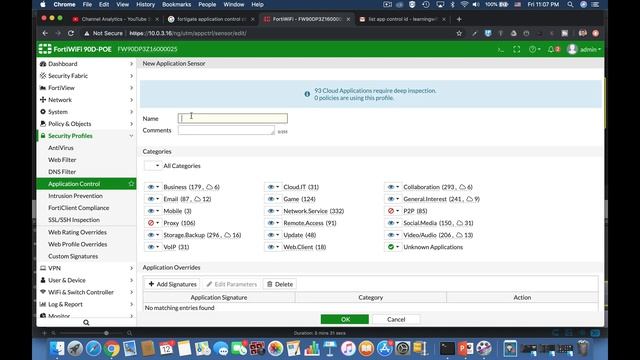Toggle action for Email category
The image size is (640, 360).
[153, 199]
